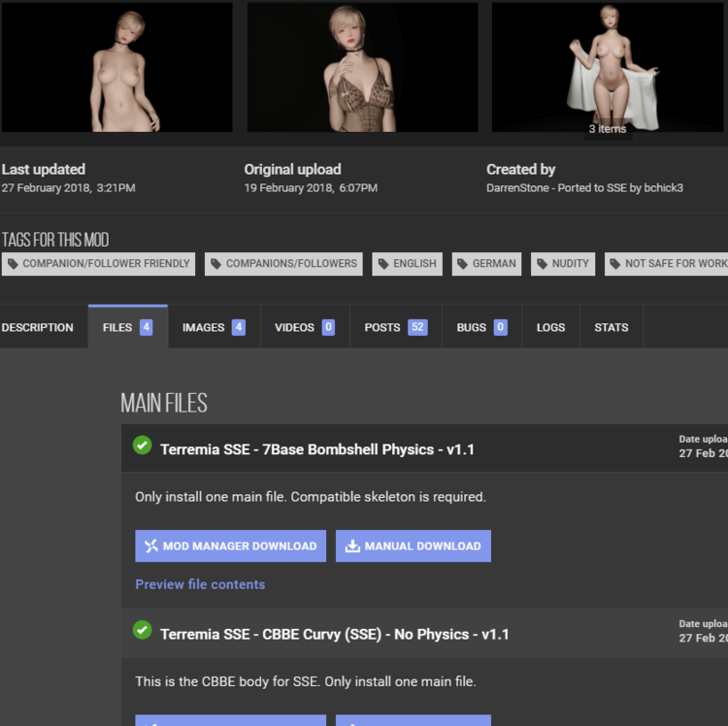Switch to the Description tab
The width and height of the screenshot is (728, 726).
click(x=44, y=327)
